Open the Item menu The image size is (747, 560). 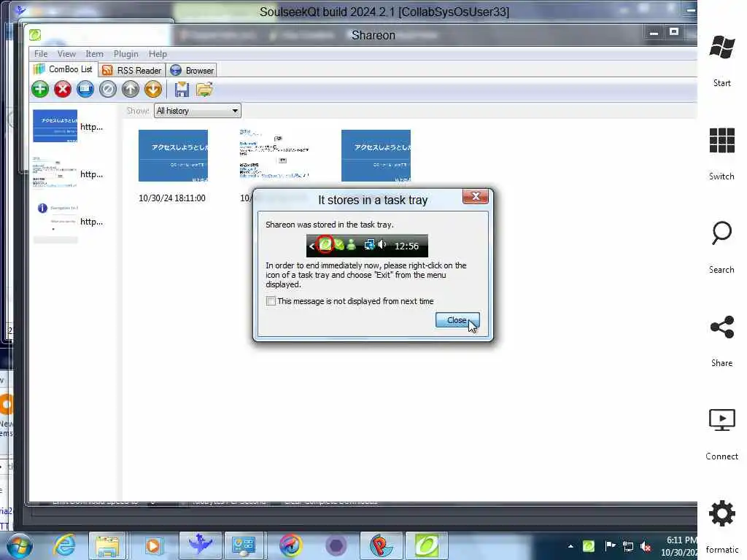point(94,54)
